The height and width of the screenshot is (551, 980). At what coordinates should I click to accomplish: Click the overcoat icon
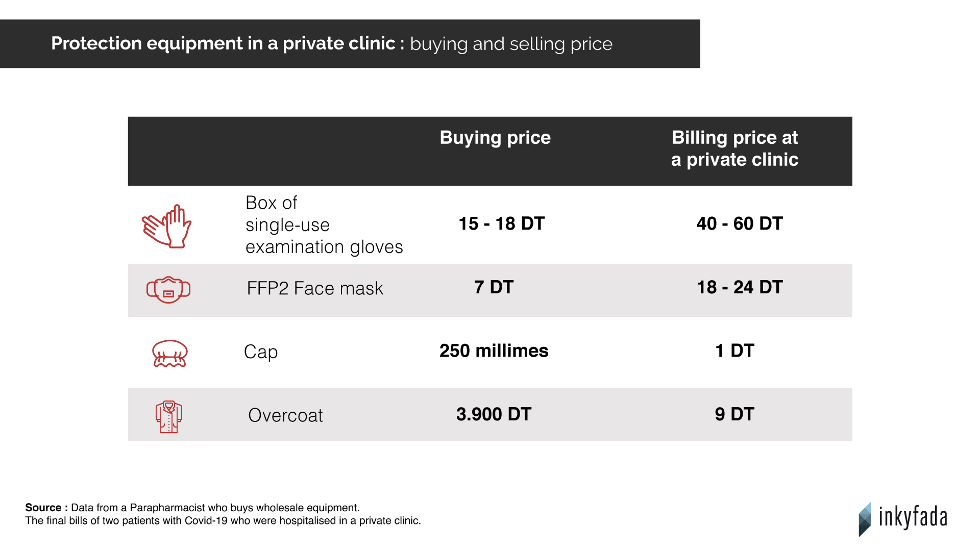tap(169, 417)
